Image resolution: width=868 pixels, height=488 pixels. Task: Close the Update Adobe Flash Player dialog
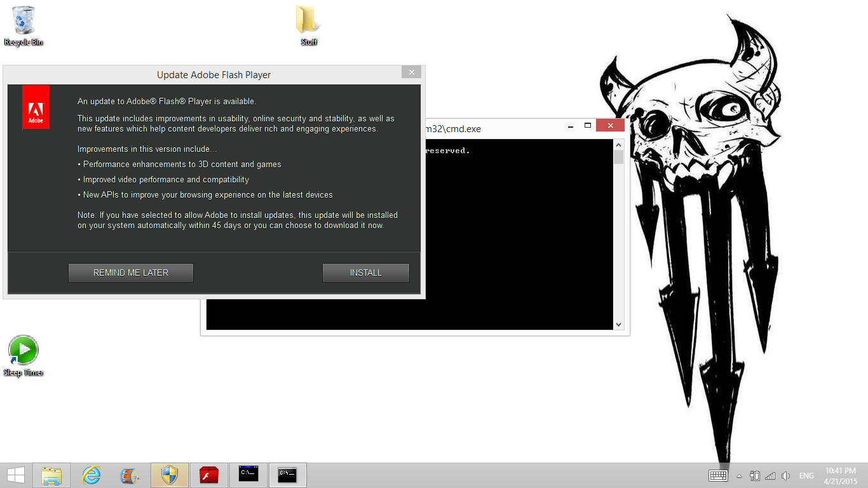click(412, 72)
